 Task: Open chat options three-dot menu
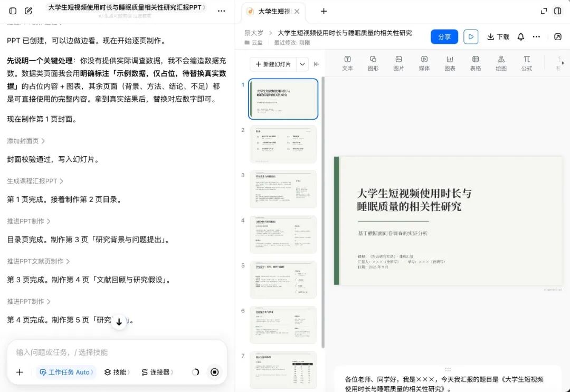pyautogui.click(x=221, y=11)
